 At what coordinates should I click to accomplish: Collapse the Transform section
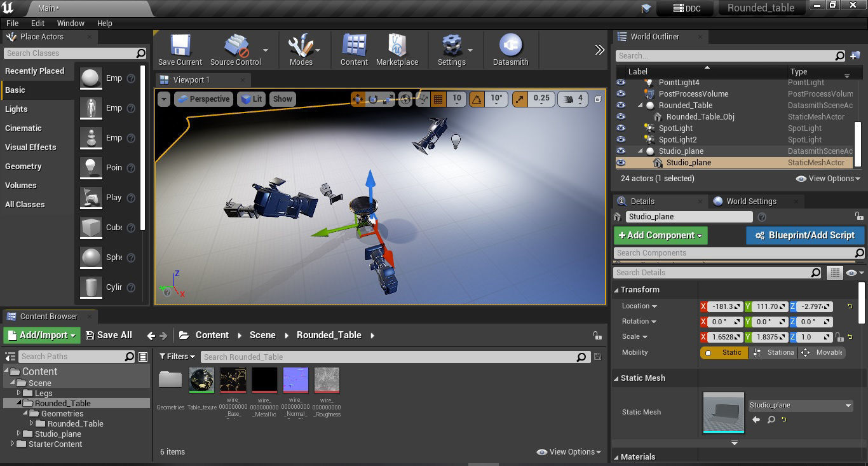pyautogui.click(x=616, y=290)
